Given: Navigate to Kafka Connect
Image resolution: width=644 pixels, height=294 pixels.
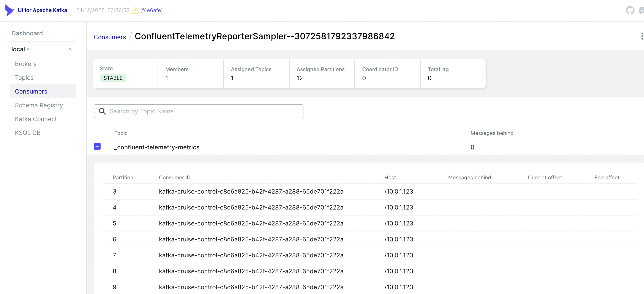Looking at the screenshot, I should 36,119.
